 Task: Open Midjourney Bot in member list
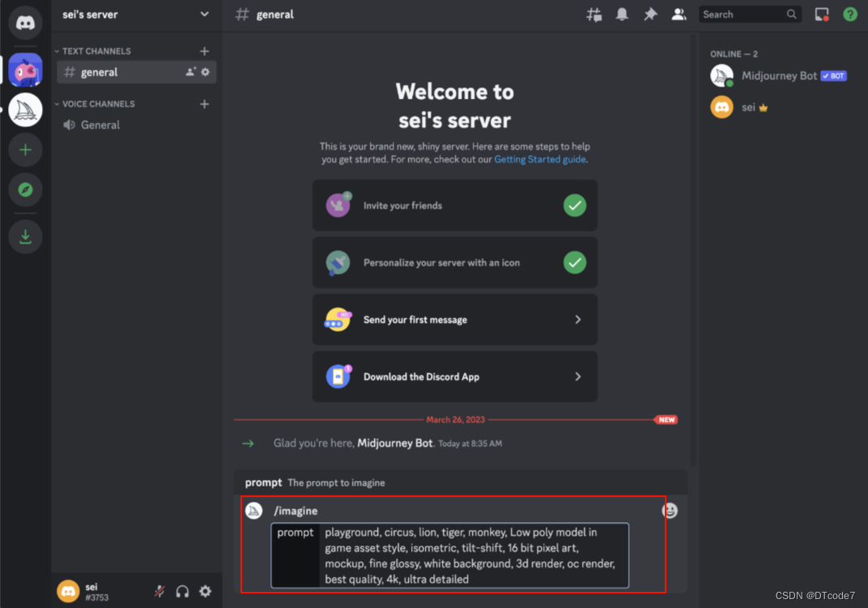pos(780,76)
